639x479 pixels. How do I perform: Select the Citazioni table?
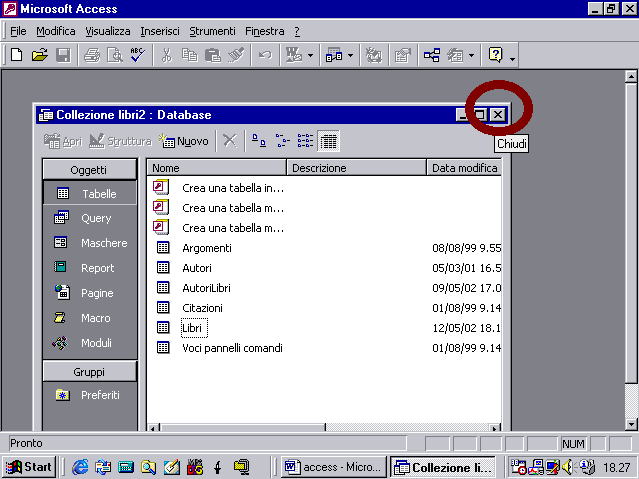coord(202,308)
